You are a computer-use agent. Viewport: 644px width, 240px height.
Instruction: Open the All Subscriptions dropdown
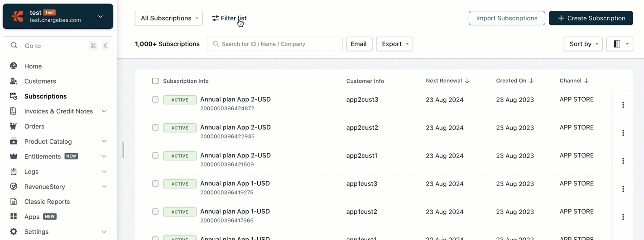[x=169, y=18]
